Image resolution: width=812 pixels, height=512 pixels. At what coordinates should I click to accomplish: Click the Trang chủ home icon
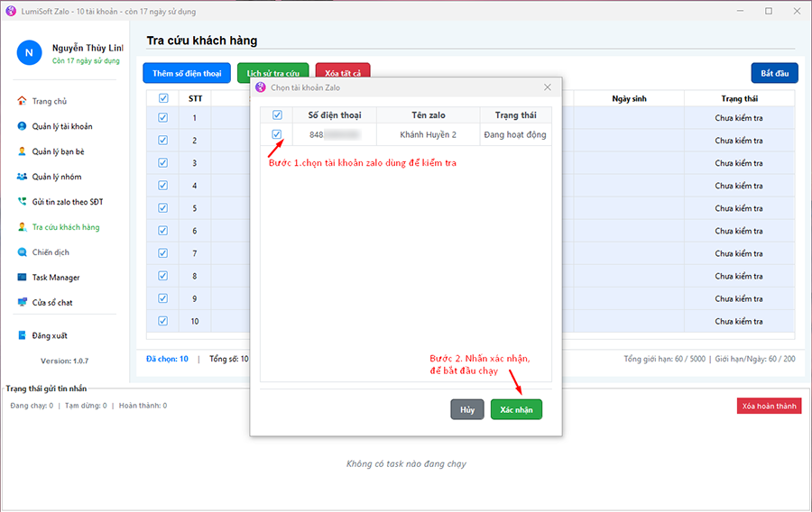pos(22,101)
